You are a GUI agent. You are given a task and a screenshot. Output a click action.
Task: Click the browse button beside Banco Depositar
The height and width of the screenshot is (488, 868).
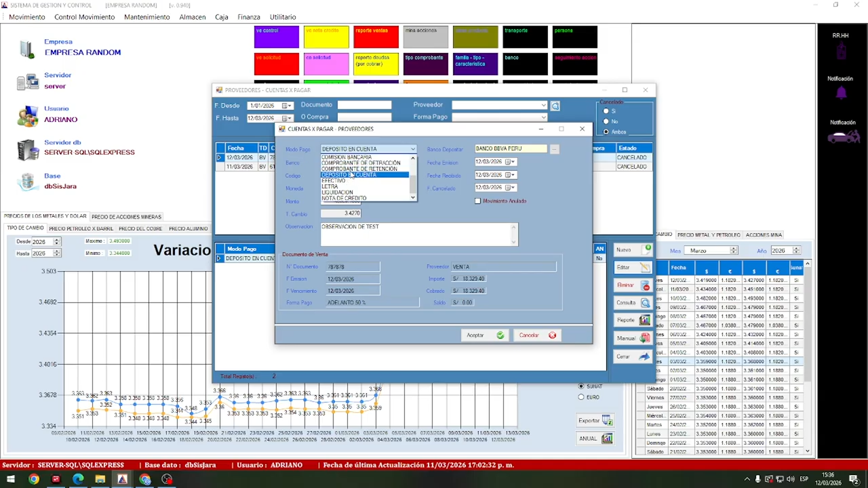click(x=554, y=149)
